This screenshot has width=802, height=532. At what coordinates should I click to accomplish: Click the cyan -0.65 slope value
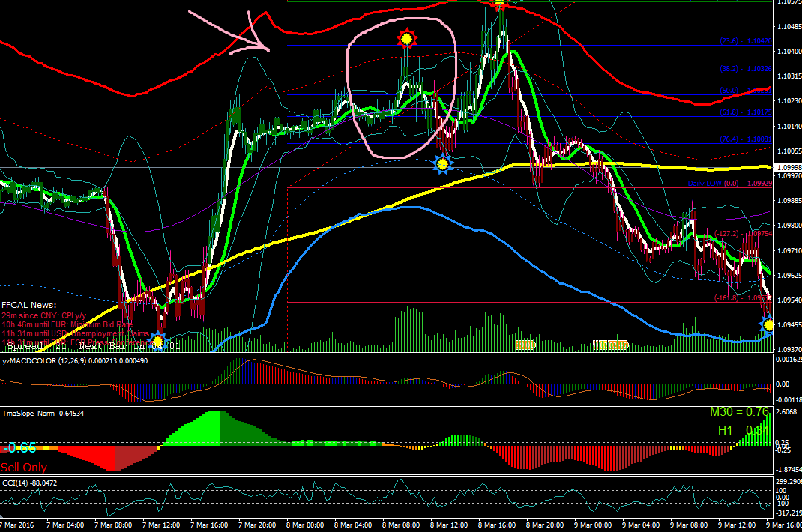[x=19, y=448]
